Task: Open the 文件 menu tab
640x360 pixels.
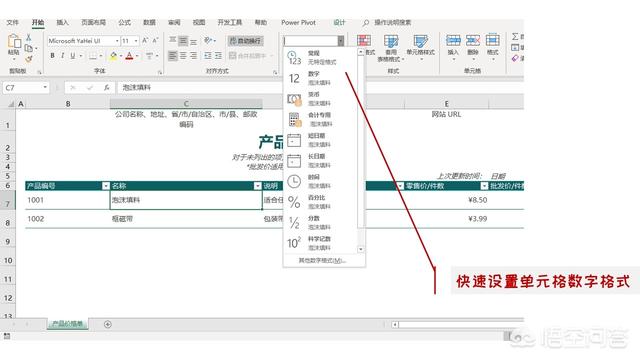Action: pos(13,22)
